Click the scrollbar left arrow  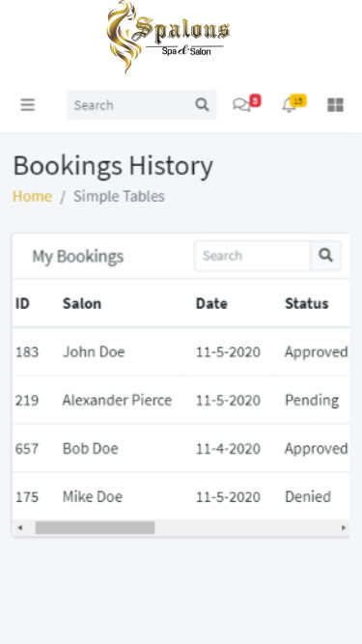pyautogui.click(x=20, y=528)
